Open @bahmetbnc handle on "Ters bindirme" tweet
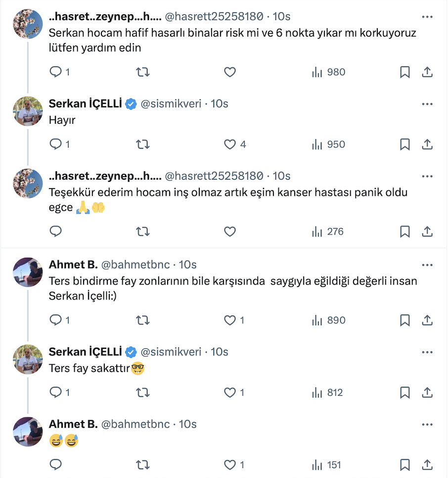Image resolution: width=448 pixels, height=478 pixels. tap(137, 265)
